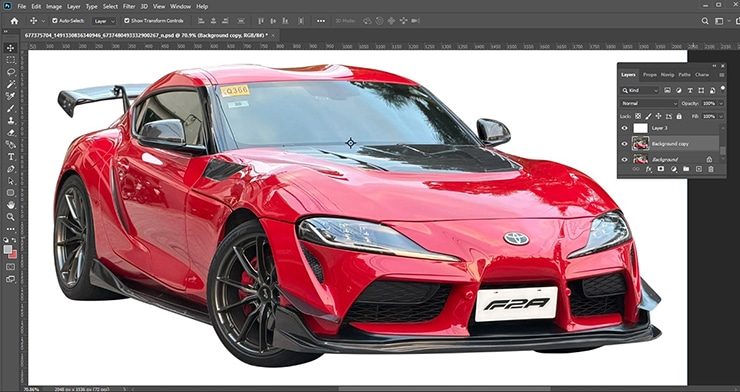740x392 pixels.
Task: Go to the Home screen
Action: click(14, 21)
